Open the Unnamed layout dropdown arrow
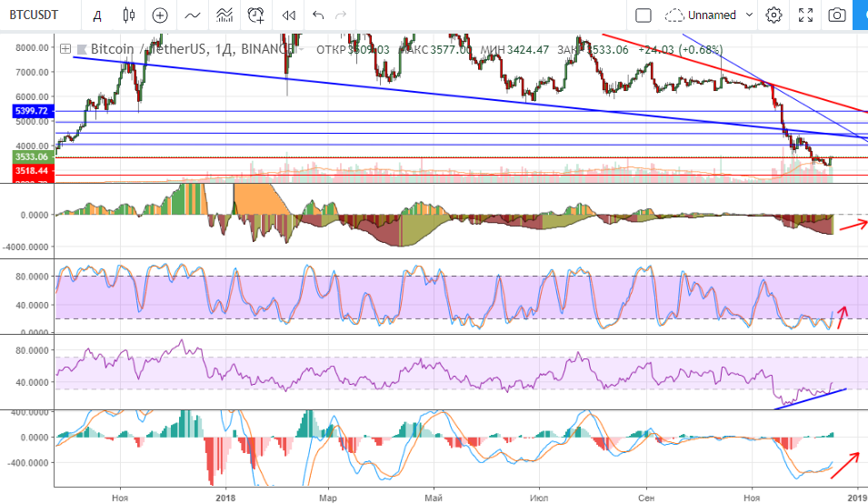The image size is (868, 504). (x=749, y=15)
